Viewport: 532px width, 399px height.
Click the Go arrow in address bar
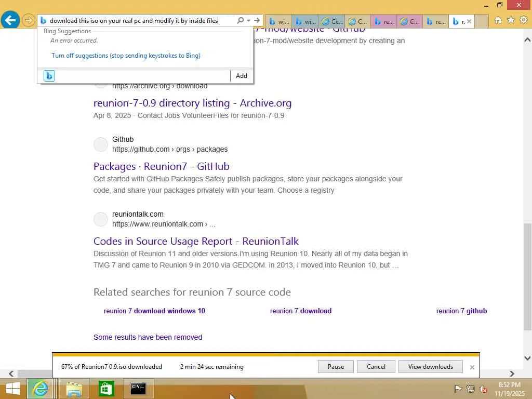click(257, 20)
